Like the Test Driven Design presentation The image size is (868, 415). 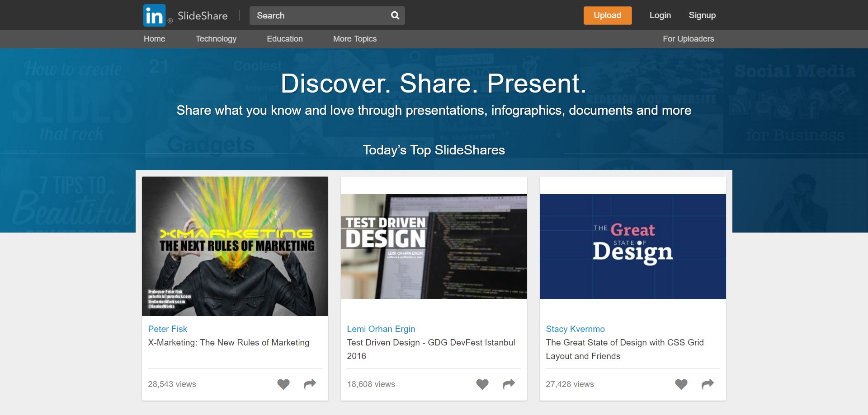[482, 384]
